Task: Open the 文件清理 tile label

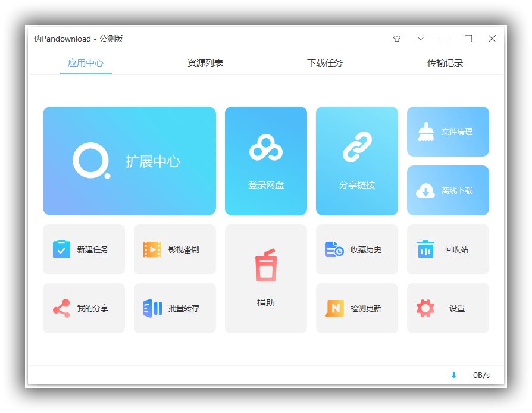Action: tap(456, 132)
